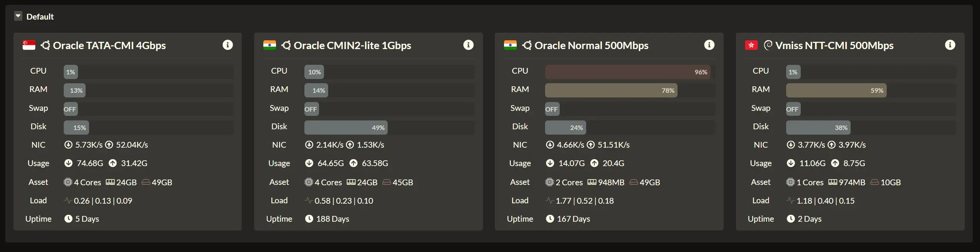This screenshot has height=252, width=980.
Task: Open info for Vmiss NTT-CMI 500Mbps
Action: [x=950, y=45]
